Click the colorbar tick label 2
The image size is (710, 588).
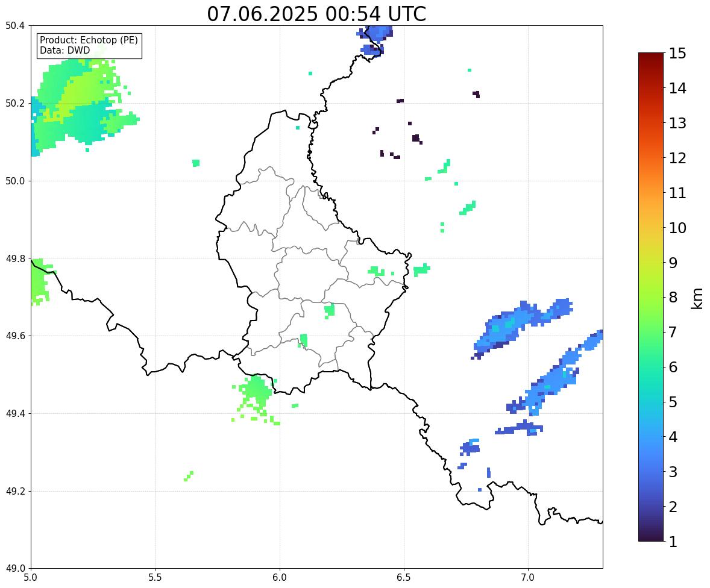[673, 507]
